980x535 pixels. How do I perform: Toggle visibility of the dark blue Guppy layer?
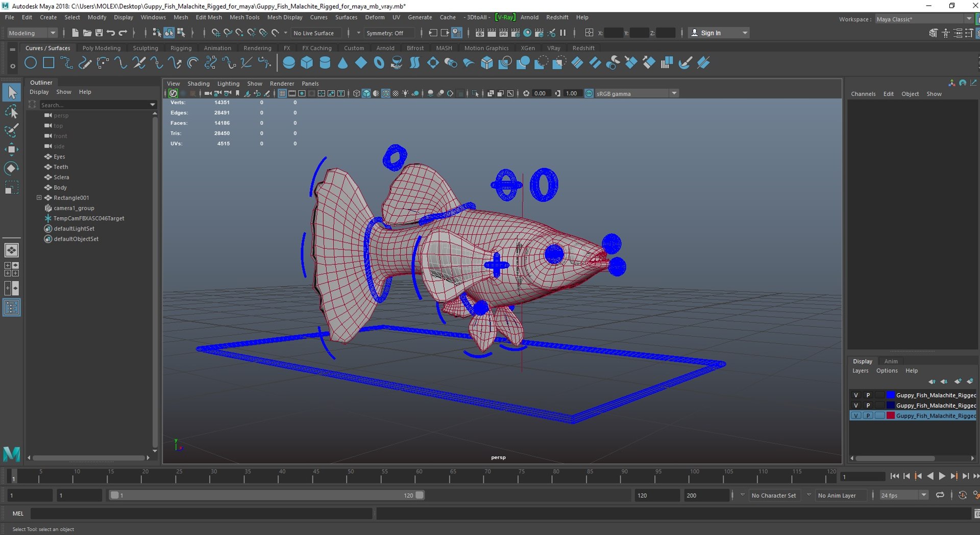point(856,405)
